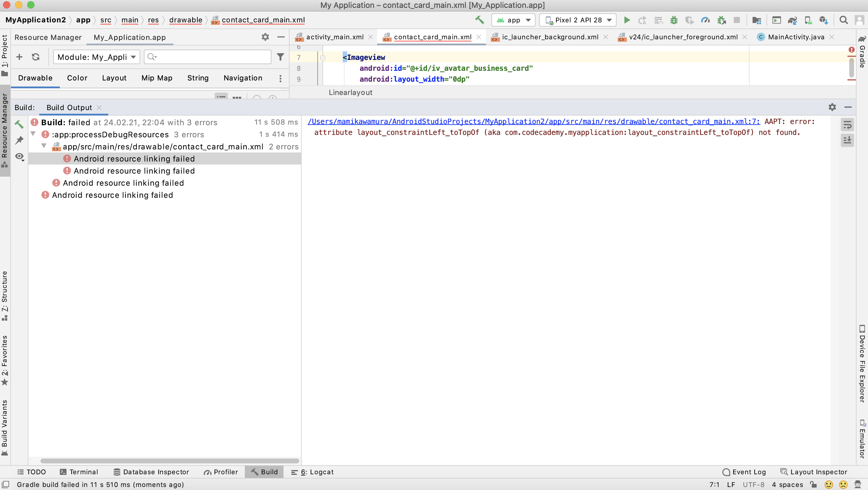Click the Profiler gauge toolbar icon

point(705,20)
